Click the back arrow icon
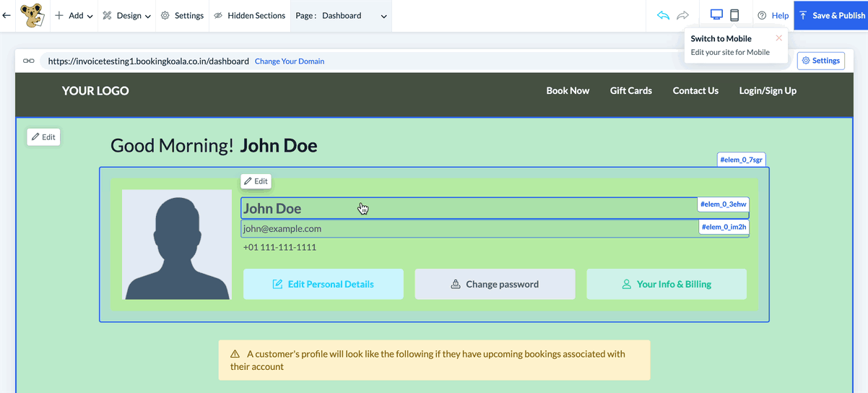 6,15
